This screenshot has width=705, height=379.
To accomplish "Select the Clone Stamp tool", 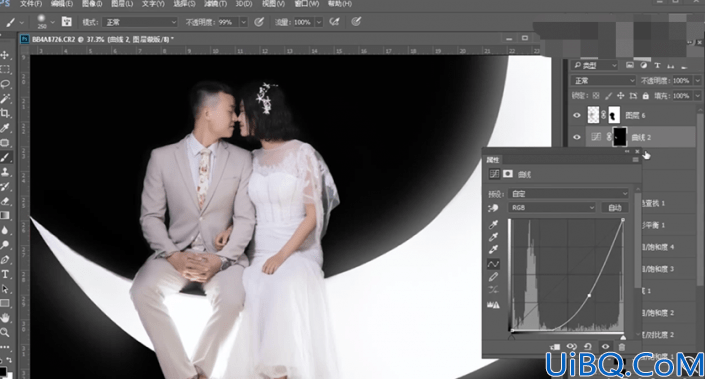I will [5, 172].
